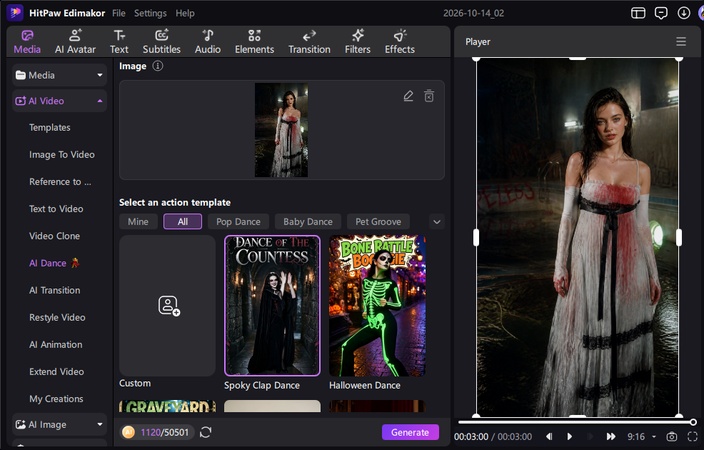Select the Graveyard template thumbnail
Image resolution: width=704 pixels, height=450 pixels.
tap(167, 406)
